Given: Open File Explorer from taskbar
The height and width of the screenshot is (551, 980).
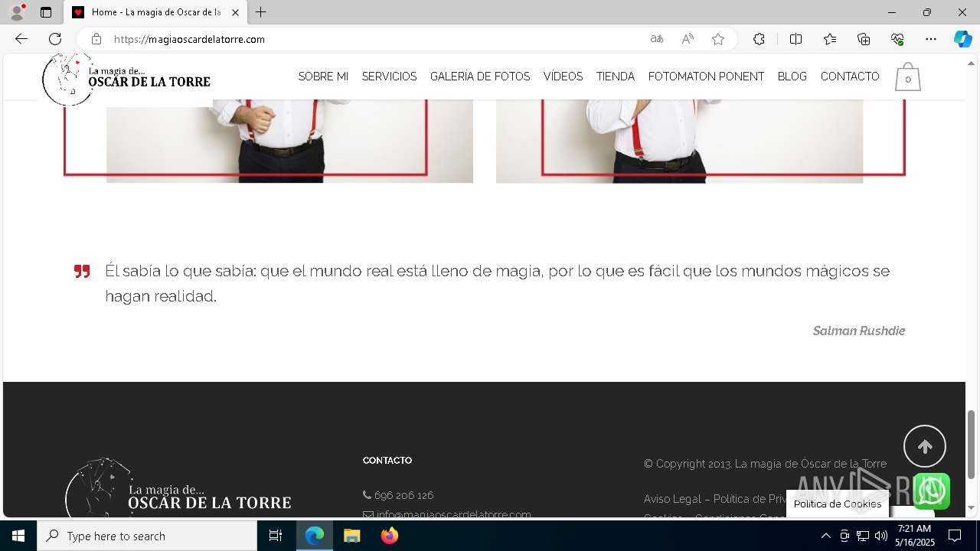Looking at the screenshot, I should (x=351, y=536).
